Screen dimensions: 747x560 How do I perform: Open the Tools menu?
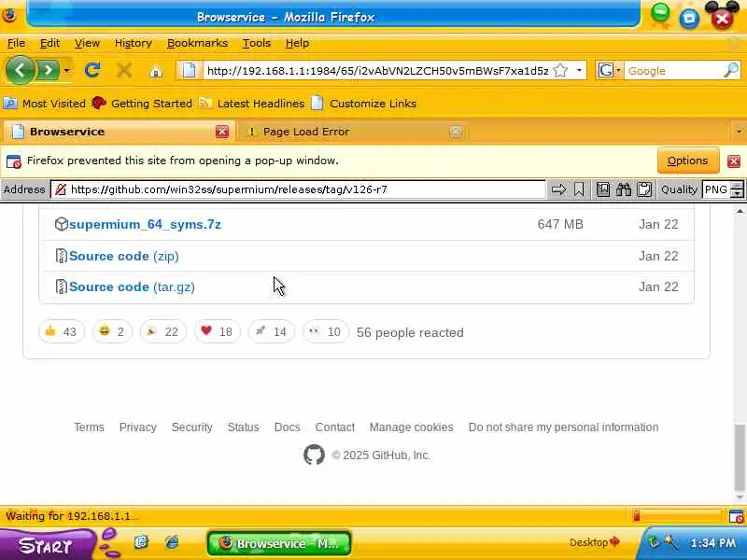pos(256,43)
